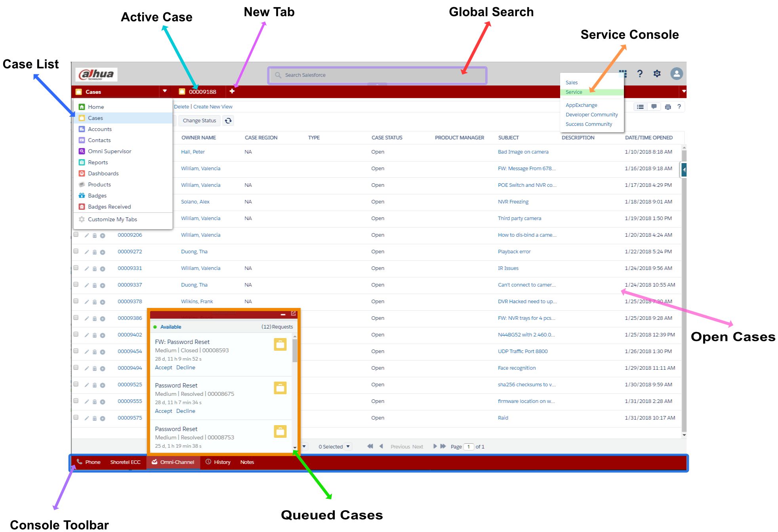This screenshot has width=778, height=532.
Task: Select Accounts from the navigation menu
Action: click(100, 129)
